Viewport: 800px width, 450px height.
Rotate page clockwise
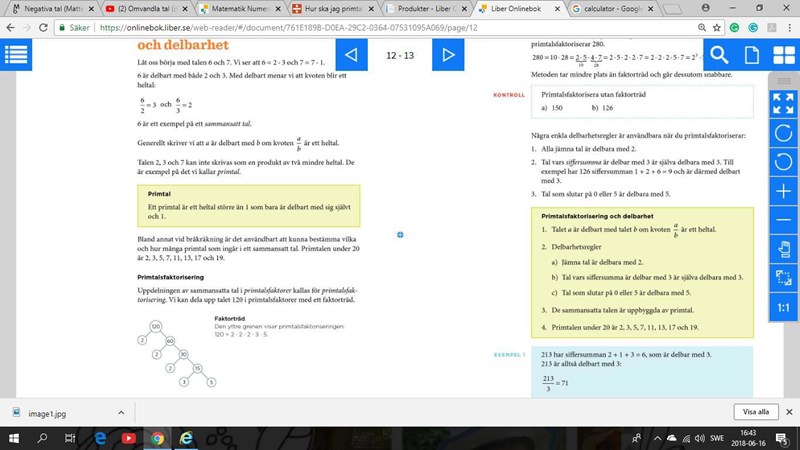pos(784,132)
